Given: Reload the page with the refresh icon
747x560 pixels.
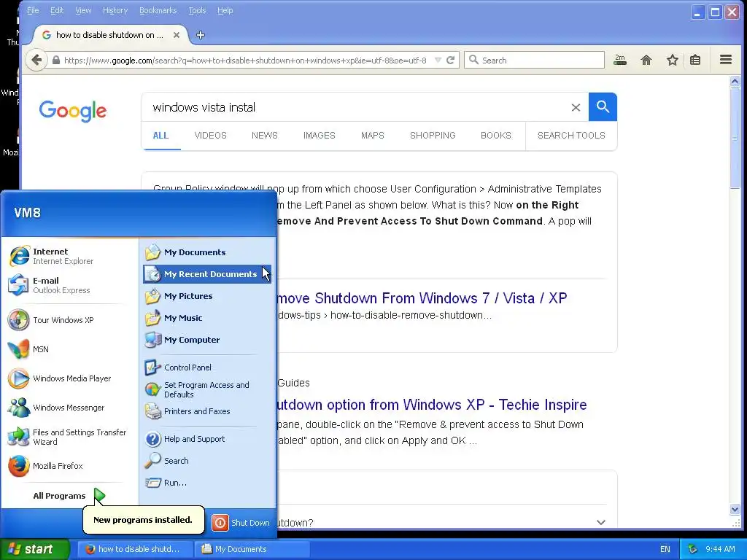Looking at the screenshot, I should 450,60.
